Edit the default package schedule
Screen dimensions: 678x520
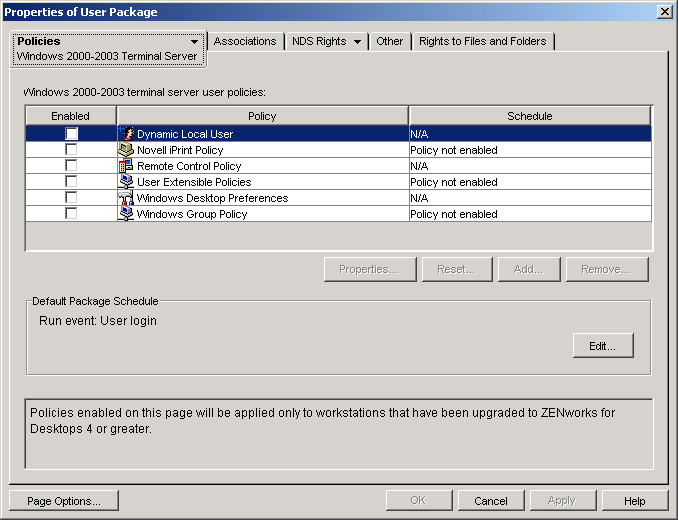603,346
